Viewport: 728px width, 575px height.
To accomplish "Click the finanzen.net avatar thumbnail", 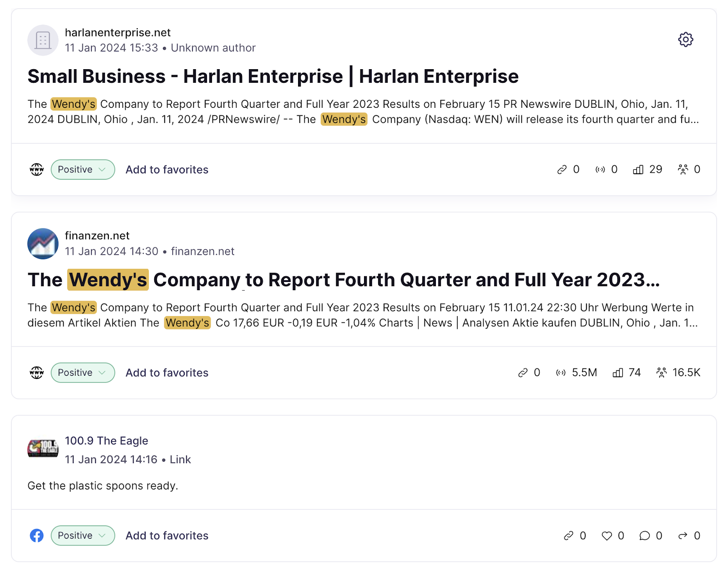I will [x=42, y=243].
